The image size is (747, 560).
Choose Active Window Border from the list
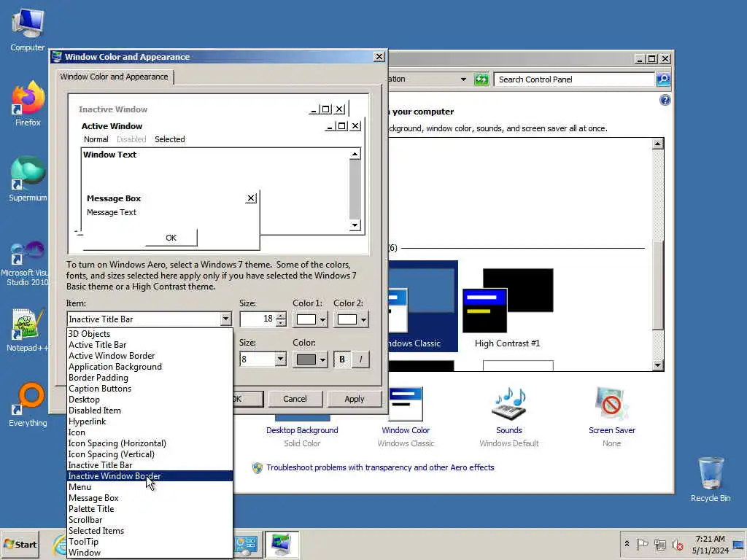tap(150, 356)
